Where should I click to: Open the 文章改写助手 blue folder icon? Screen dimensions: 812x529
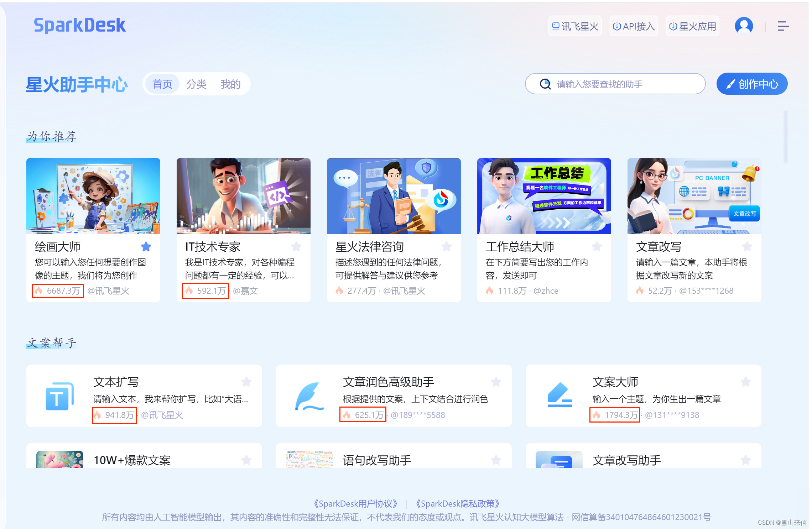[x=559, y=459]
